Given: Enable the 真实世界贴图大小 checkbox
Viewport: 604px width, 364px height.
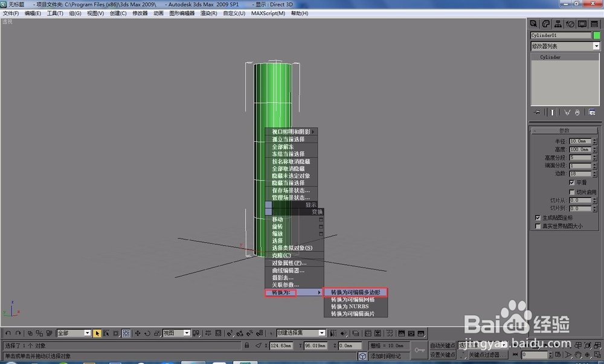Looking at the screenshot, I should pyautogui.click(x=538, y=226).
